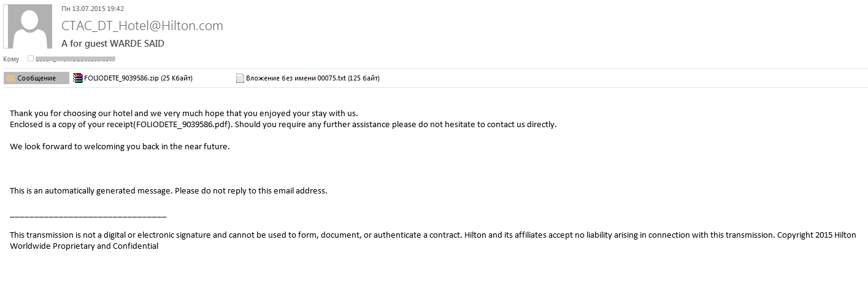Click the envelope icon on the Сообщение tab

tap(10, 78)
